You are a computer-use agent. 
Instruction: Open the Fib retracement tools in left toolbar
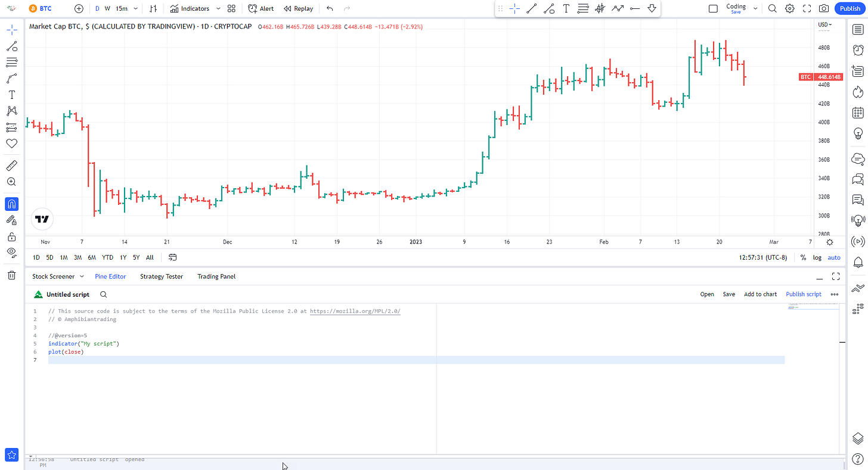click(11, 63)
